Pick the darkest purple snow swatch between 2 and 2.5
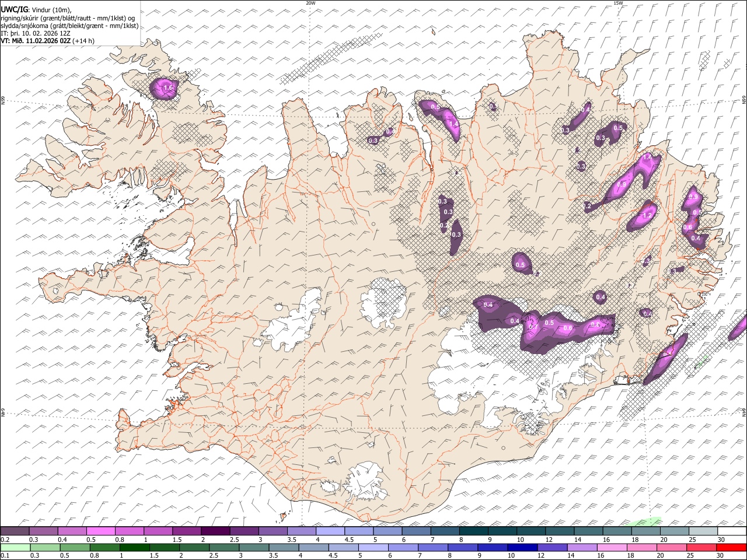747x560 pixels. [x=215, y=531]
